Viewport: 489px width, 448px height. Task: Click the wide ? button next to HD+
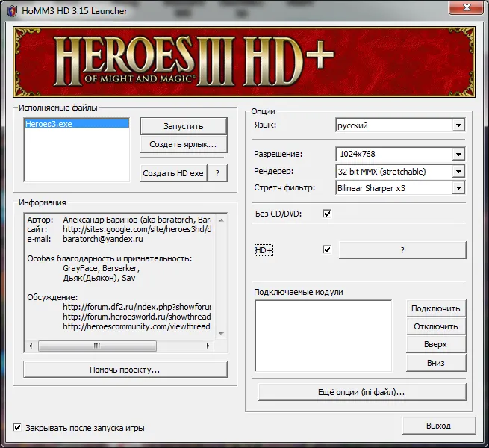(402, 250)
